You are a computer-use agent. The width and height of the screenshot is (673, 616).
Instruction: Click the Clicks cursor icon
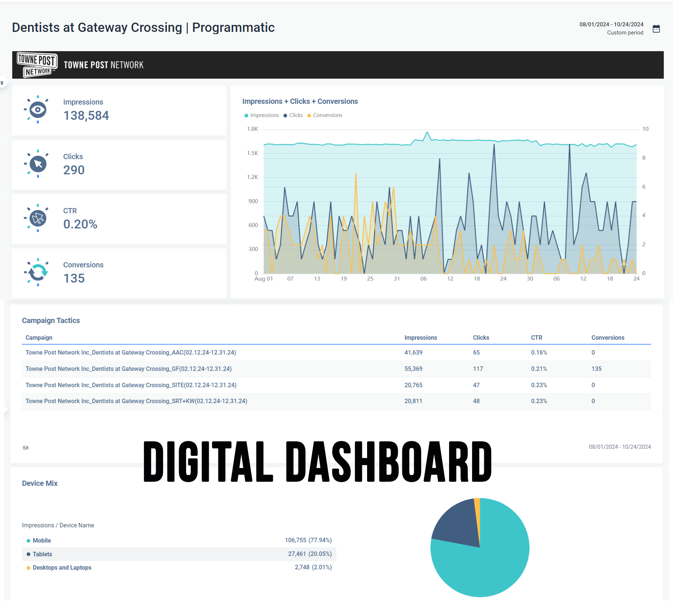[37, 164]
